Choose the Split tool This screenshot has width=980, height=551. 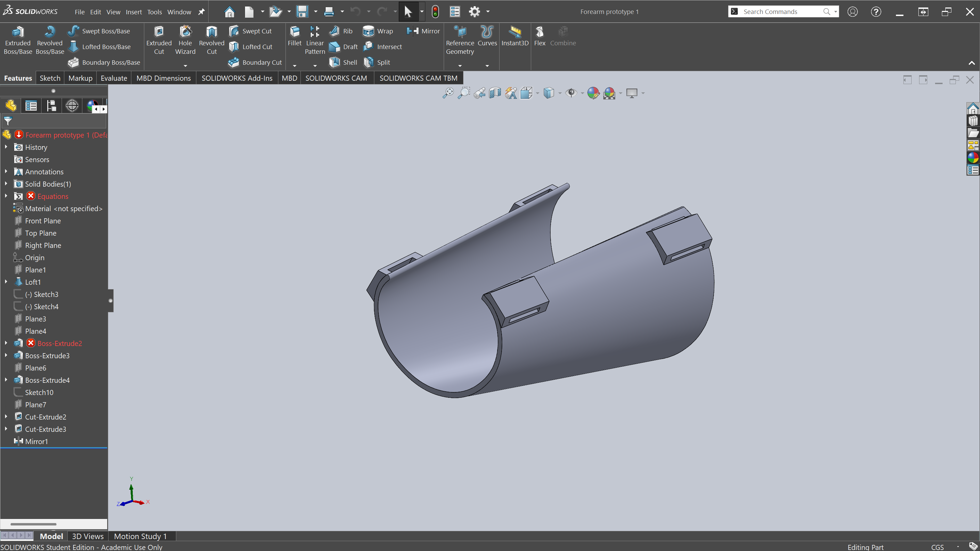pos(377,62)
